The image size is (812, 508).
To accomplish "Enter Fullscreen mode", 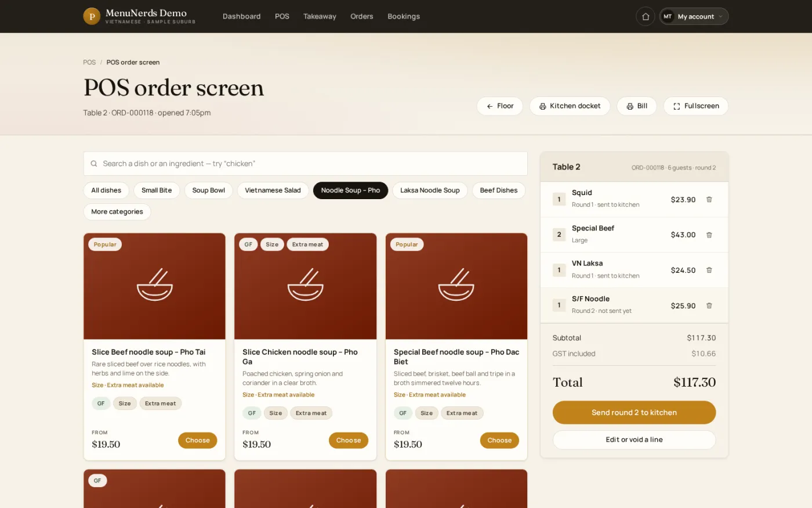I will (696, 106).
